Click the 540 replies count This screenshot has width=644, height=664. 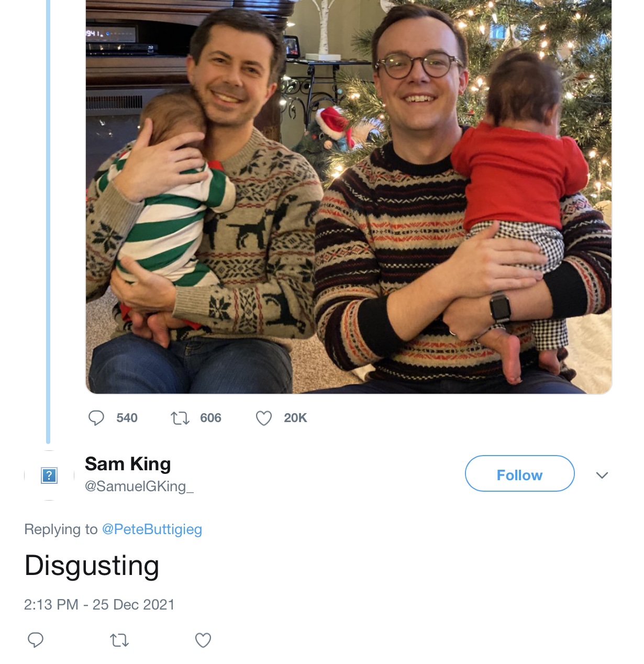point(127,418)
